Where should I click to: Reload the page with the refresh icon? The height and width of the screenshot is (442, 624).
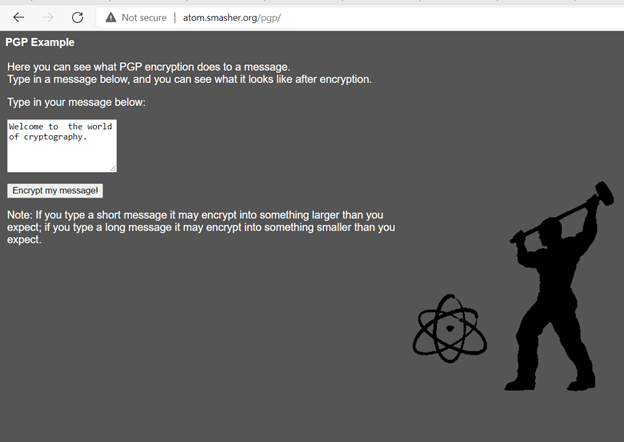[x=77, y=17]
